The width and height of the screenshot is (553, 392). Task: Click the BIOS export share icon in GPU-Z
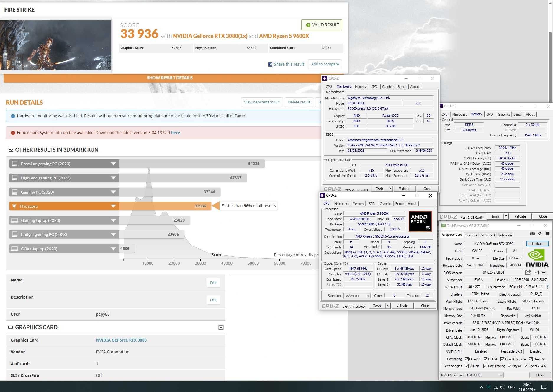coord(528,272)
